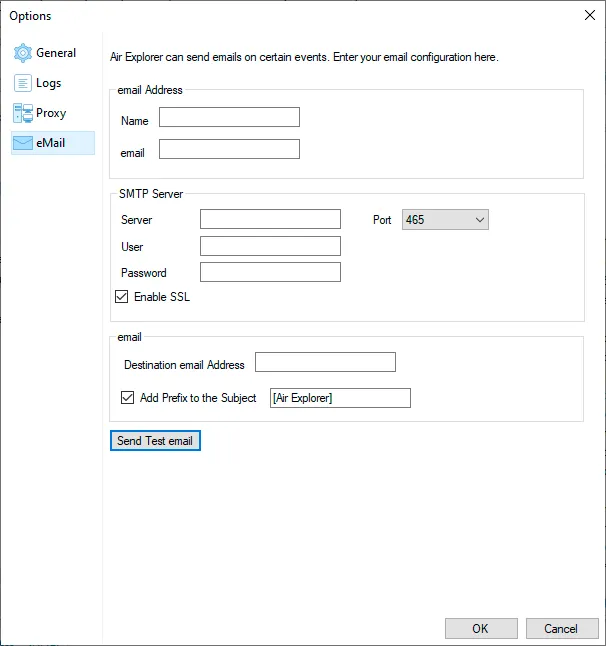Click the 'Port' label
The height and width of the screenshot is (646, 606).
382,220
